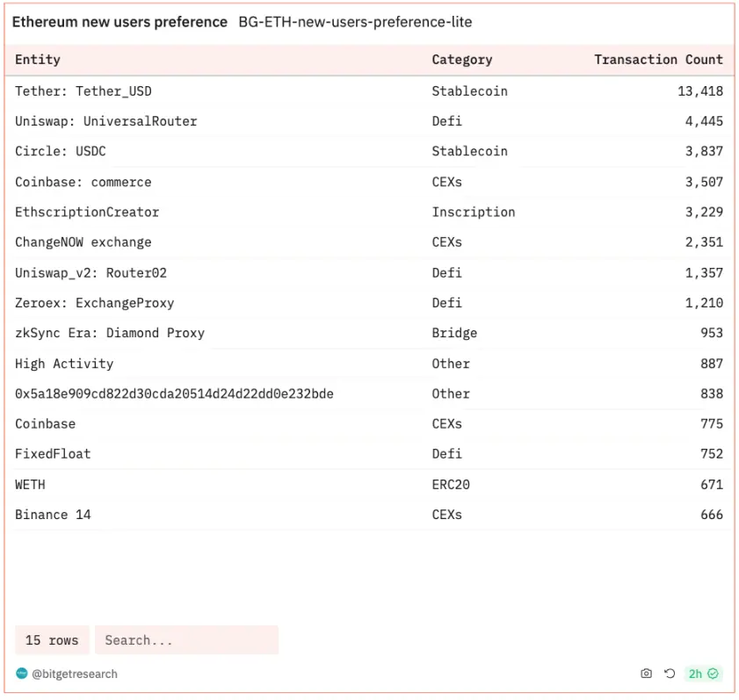This screenshot has height=700, width=739.
Task: Click the 2h freshness status badge
Action: (x=703, y=674)
